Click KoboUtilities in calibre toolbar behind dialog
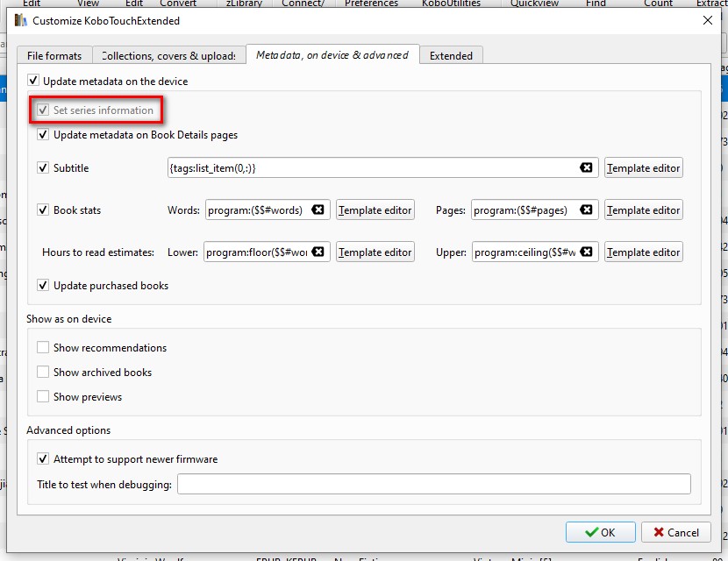Screen dimensions: 728x561 pyautogui.click(x=451, y=4)
